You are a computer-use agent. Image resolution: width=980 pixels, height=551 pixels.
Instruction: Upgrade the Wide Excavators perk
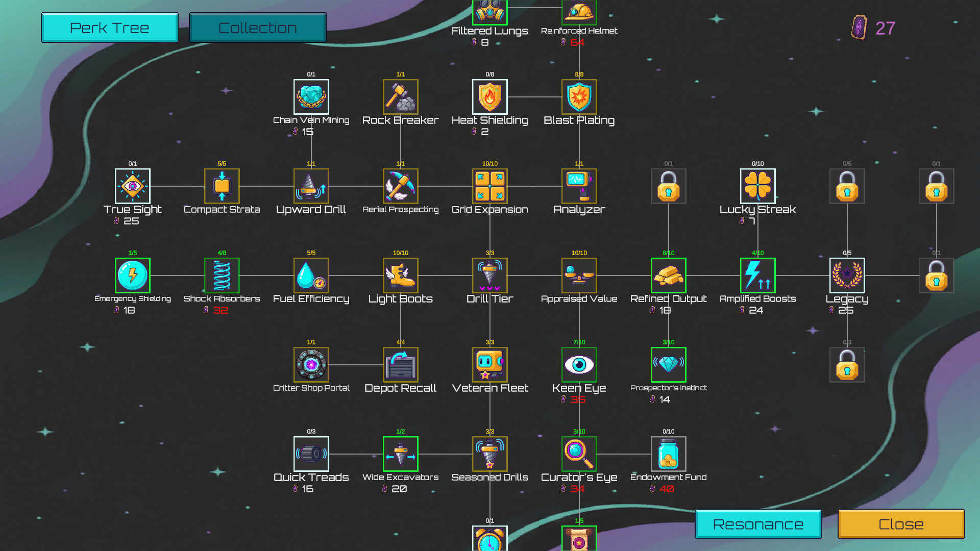(x=401, y=454)
